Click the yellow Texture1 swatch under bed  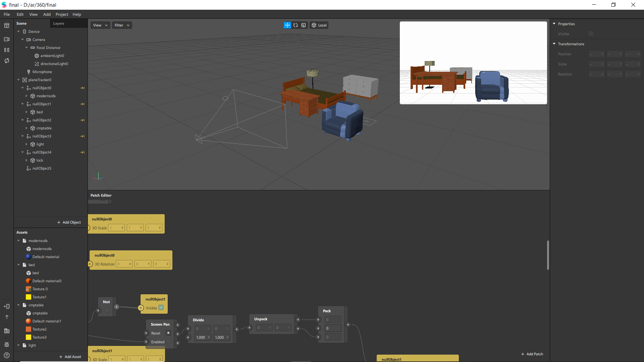[29, 297]
